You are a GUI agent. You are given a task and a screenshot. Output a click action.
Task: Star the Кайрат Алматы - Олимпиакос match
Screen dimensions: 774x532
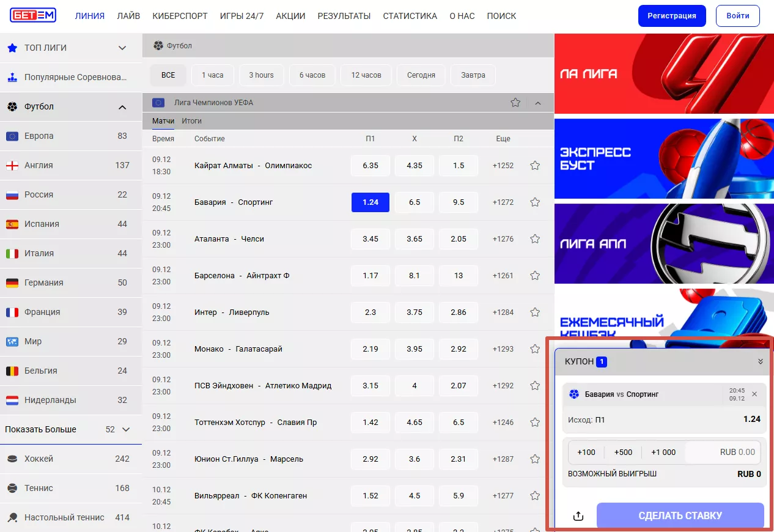click(x=535, y=166)
